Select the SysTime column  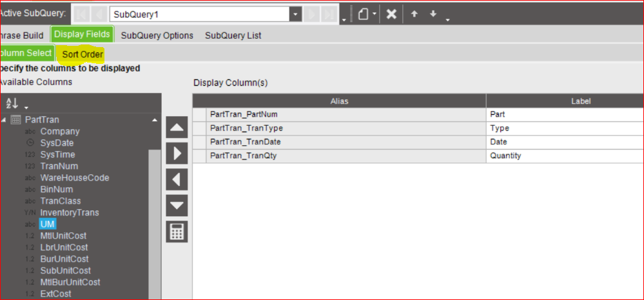coord(57,155)
